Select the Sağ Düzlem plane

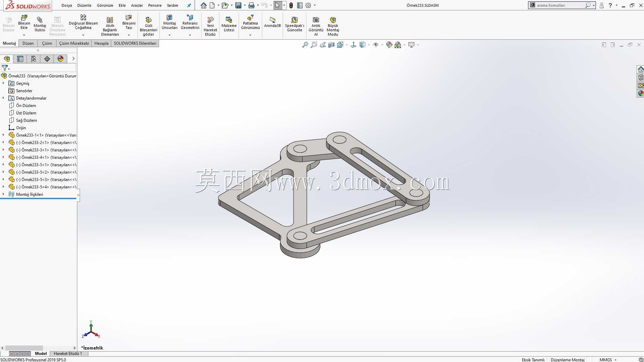(26, 120)
